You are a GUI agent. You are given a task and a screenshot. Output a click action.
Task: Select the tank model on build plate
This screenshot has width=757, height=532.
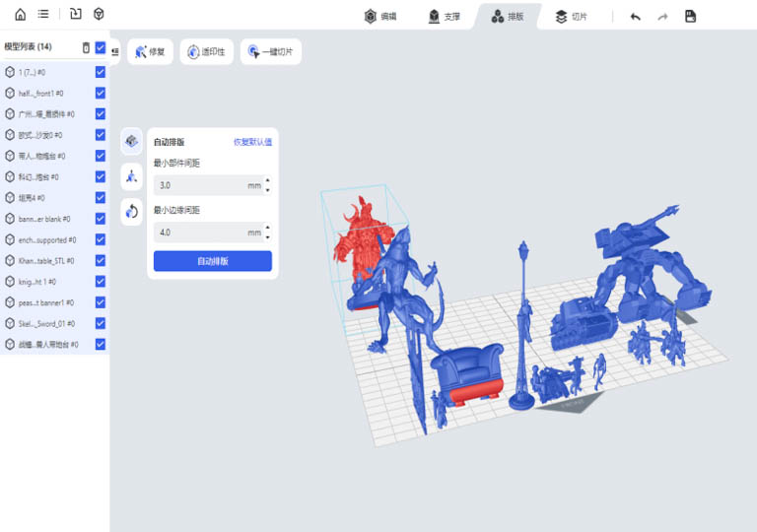point(584,322)
